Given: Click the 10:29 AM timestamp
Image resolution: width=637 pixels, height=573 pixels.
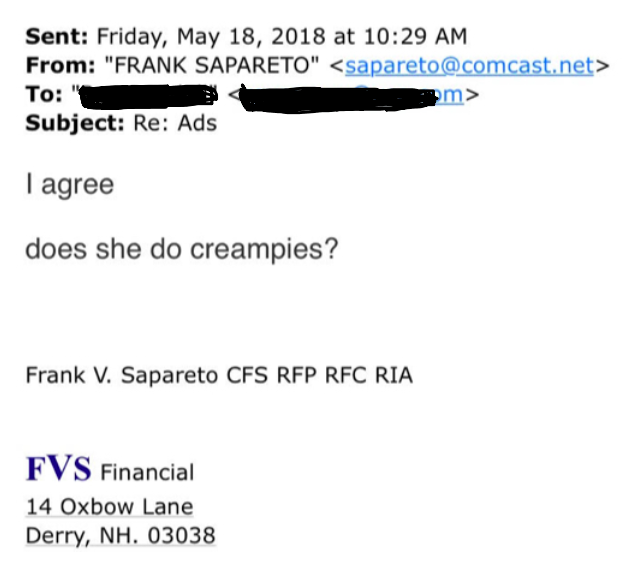Looking at the screenshot, I should point(415,37).
